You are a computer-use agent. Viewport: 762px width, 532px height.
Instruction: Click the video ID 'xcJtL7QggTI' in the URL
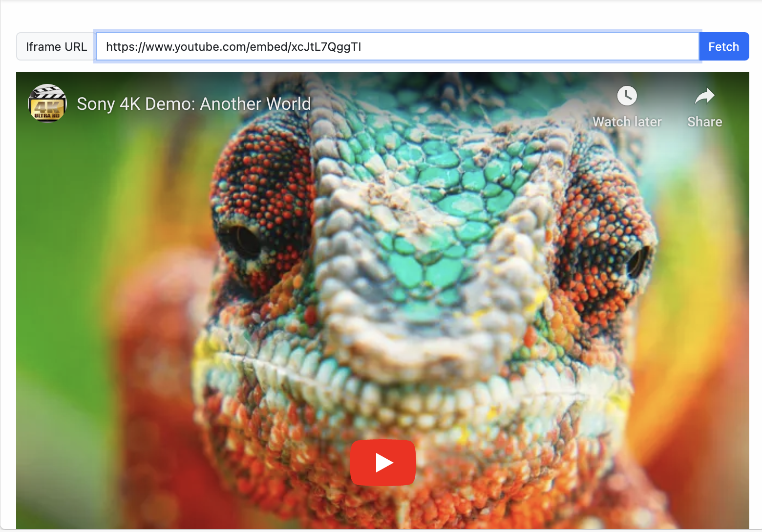point(326,47)
